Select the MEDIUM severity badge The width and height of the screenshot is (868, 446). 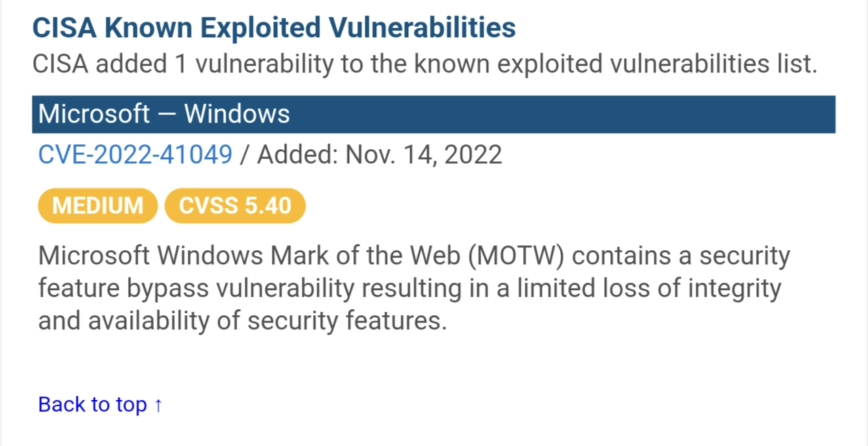click(x=98, y=205)
